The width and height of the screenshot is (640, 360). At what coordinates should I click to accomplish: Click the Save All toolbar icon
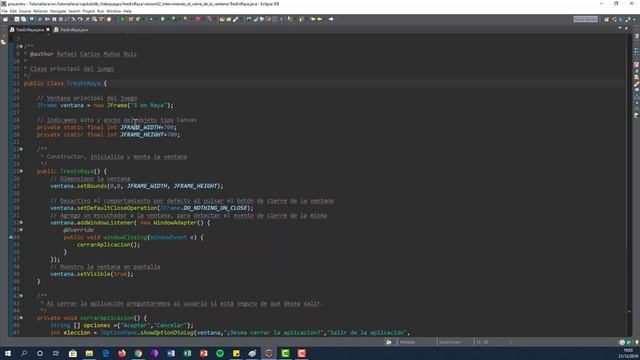[x=23, y=19]
